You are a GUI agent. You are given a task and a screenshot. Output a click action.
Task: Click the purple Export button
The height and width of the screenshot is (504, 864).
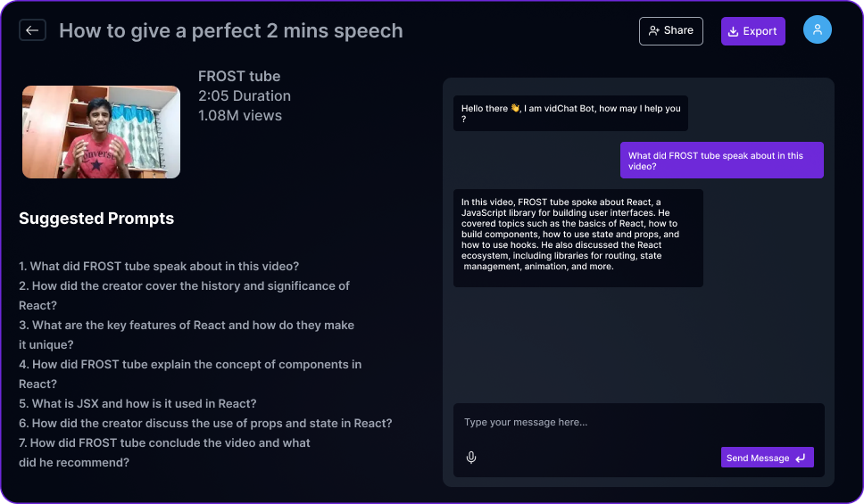coord(752,31)
